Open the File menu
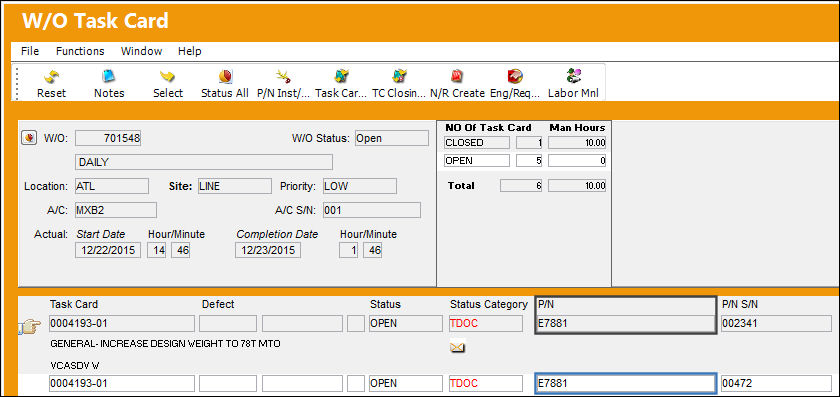840x397 pixels. pos(30,51)
